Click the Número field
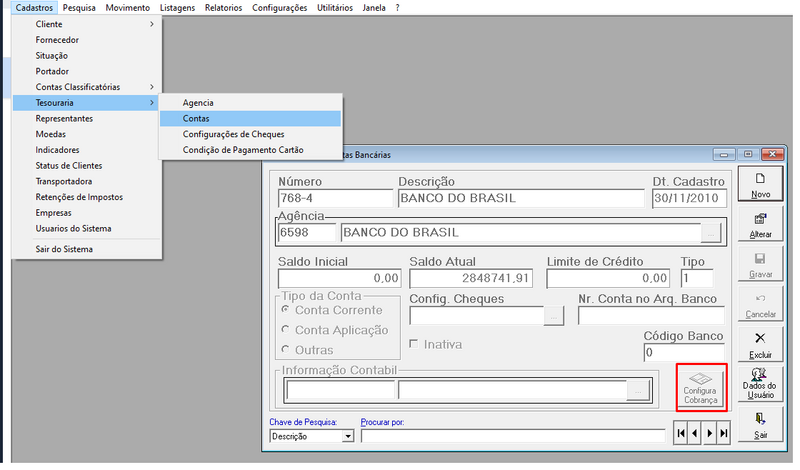Screen dimensions: 800x470 pyautogui.click(x=335, y=199)
